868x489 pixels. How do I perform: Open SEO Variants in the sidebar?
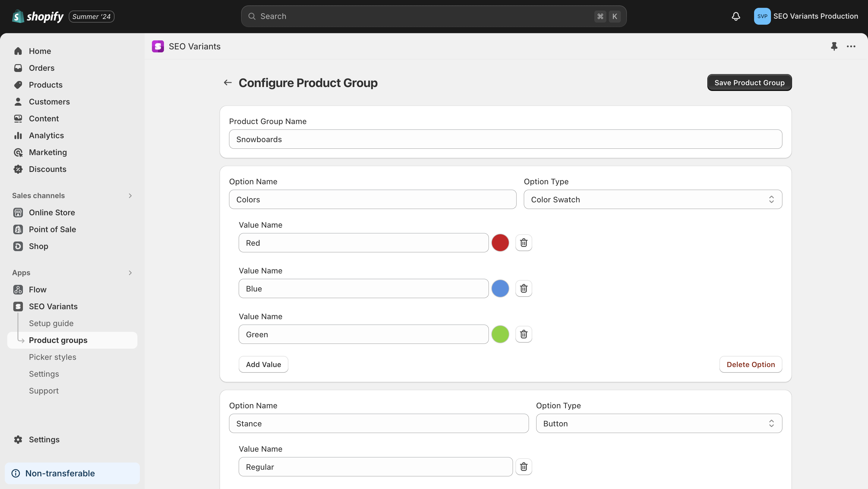72,306
